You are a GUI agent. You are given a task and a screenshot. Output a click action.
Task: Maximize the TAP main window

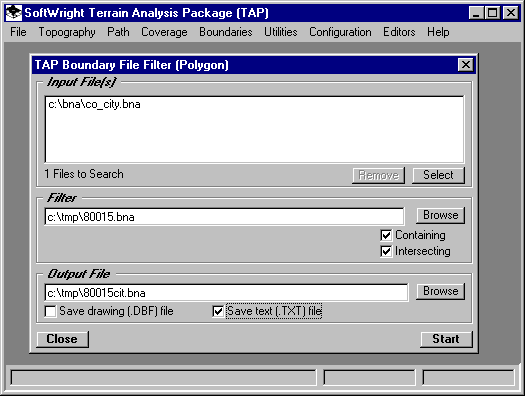[493, 13]
